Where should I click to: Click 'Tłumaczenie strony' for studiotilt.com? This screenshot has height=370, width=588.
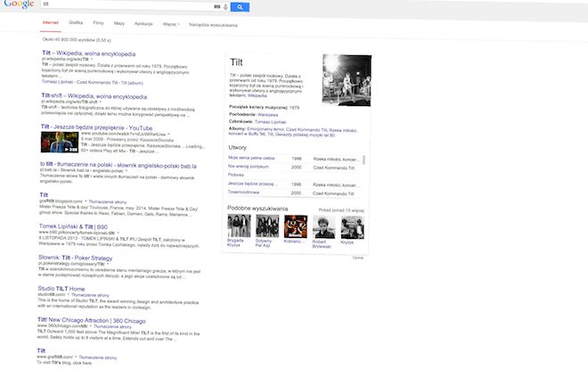pyautogui.click(x=90, y=295)
